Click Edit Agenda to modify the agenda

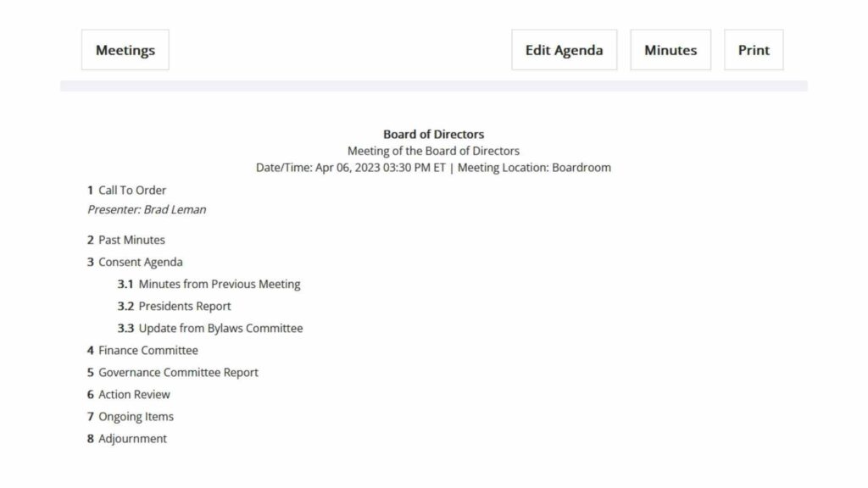[564, 50]
